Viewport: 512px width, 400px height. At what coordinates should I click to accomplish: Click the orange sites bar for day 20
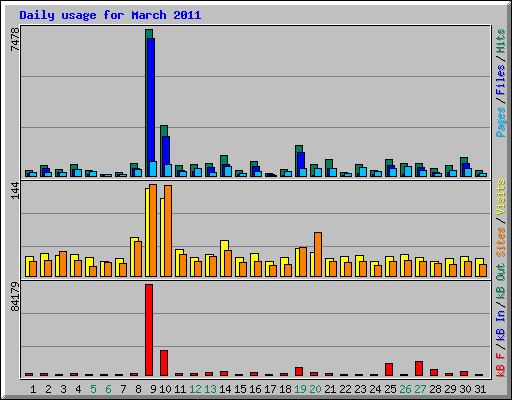(318, 254)
